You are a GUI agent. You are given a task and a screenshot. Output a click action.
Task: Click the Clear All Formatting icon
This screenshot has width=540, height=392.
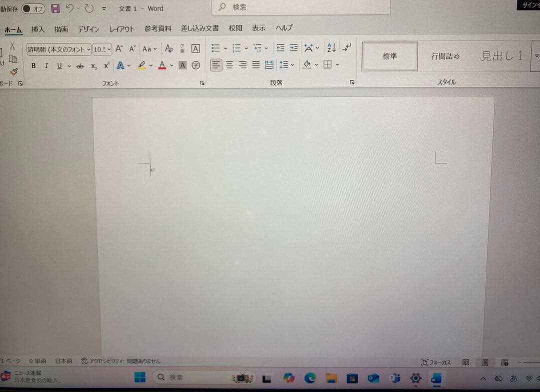pos(168,48)
